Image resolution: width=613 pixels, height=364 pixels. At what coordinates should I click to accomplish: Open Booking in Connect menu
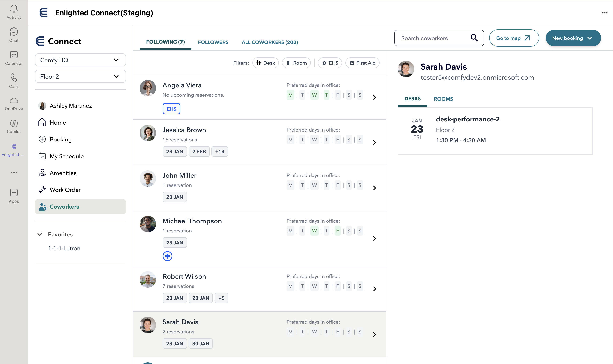[x=80, y=139]
